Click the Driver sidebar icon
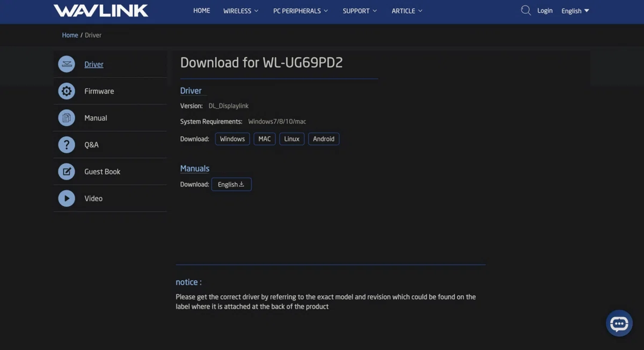Screen dimensions: 644x350 tap(67, 64)
